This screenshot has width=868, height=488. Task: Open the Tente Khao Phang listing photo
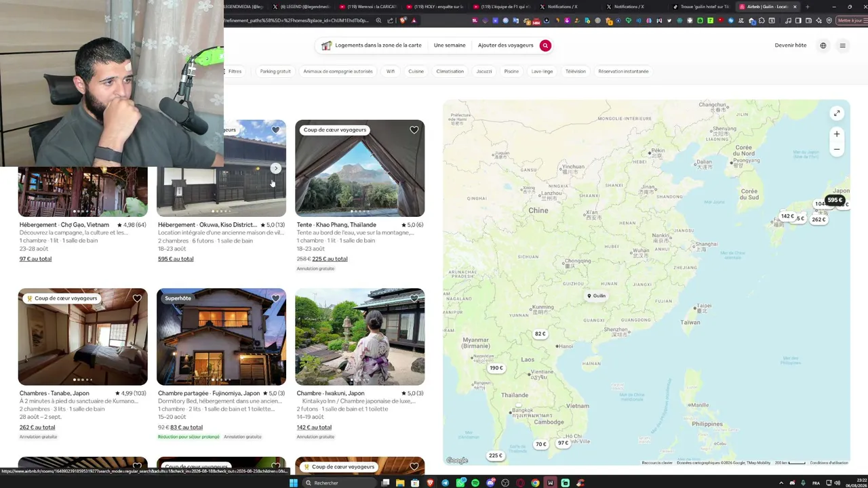tap(360, 169)
